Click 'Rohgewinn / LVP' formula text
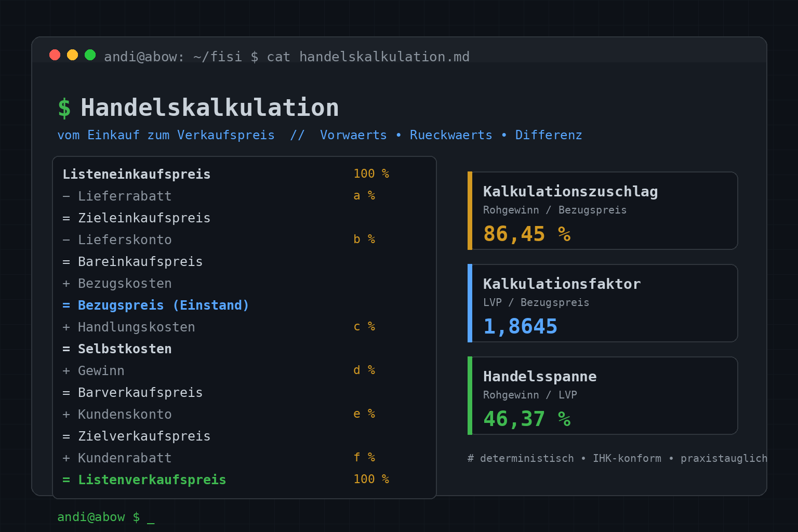This screenshot has height=532, width=798. tap(530, 395)
